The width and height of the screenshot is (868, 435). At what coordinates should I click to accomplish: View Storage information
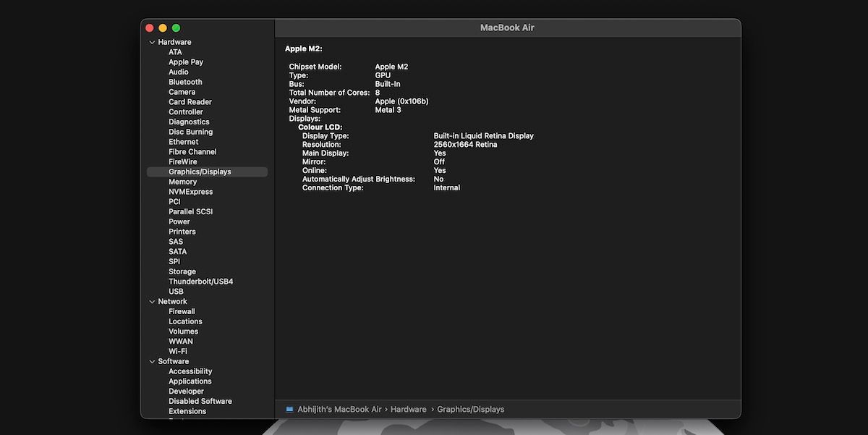(182, 271)
